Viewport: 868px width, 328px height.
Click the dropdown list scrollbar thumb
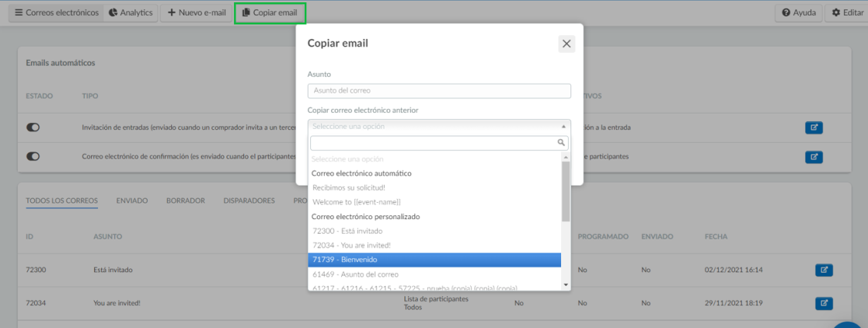(566, 191)
